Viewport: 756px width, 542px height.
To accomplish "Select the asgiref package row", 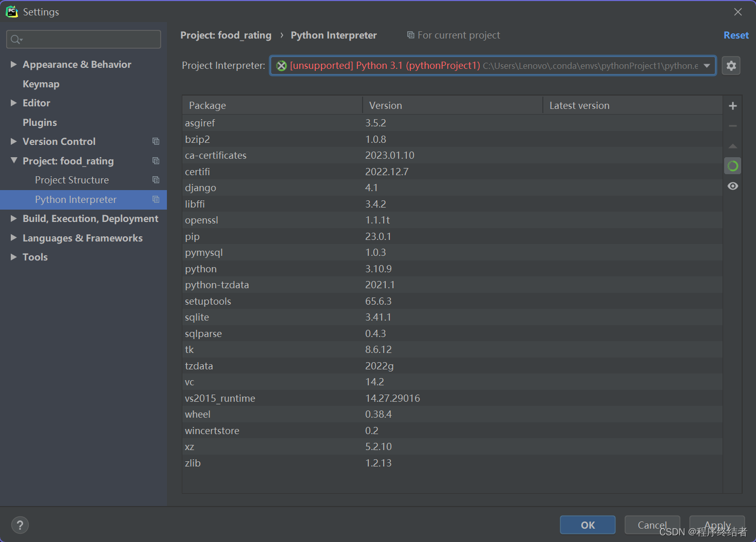I will (x=452, y=123).
